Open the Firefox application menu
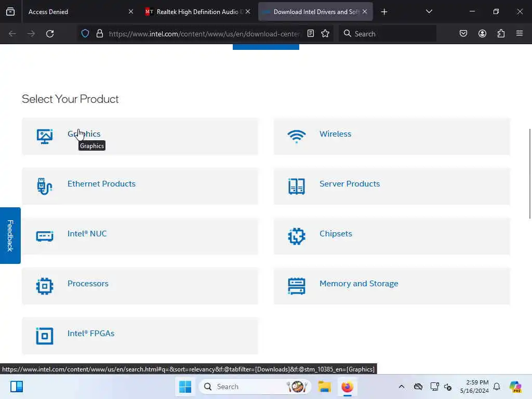 pyautogui.click(x=520, y=34)
